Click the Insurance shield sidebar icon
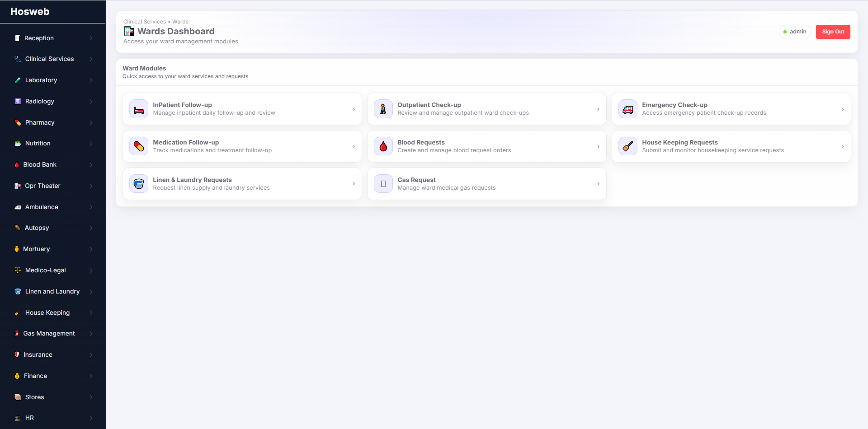The height and width of the screenshot is (429, 868). point(17,354)
